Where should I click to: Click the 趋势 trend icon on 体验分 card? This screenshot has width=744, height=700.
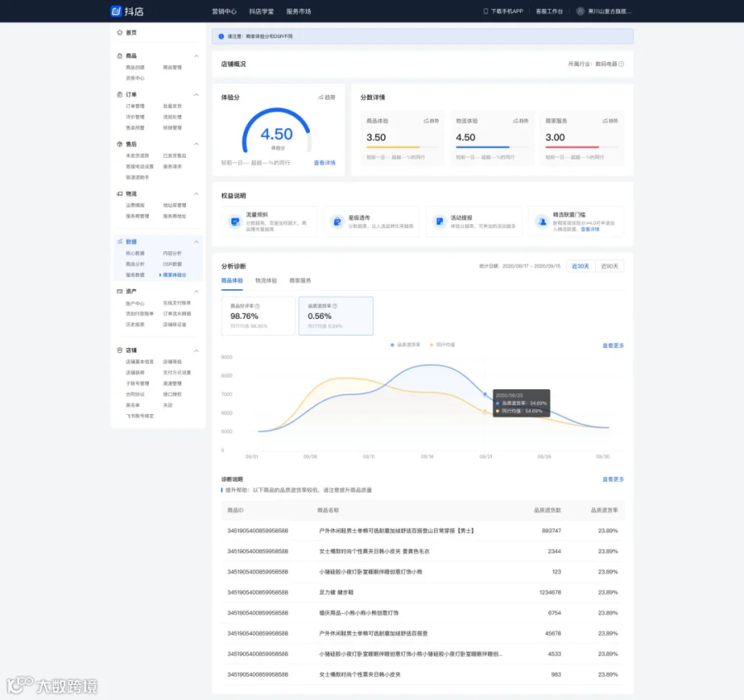click(x=322, y=98)
